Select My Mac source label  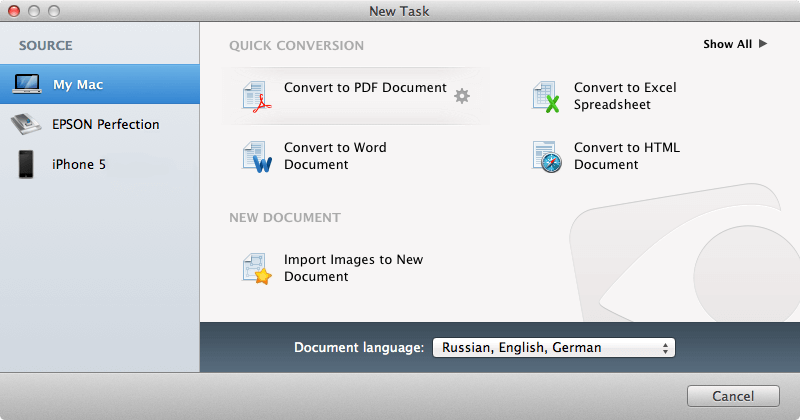[78, 85]
